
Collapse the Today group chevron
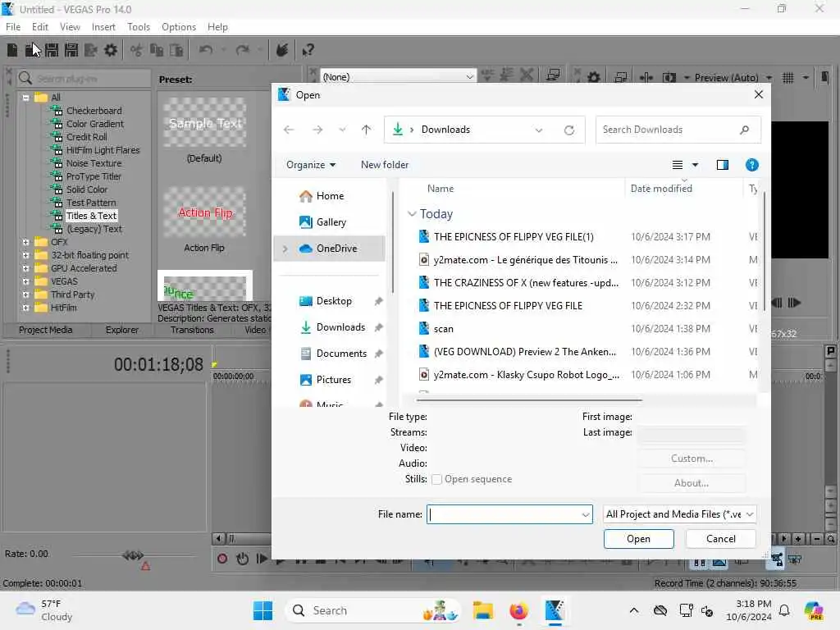(x=412, y=214)
